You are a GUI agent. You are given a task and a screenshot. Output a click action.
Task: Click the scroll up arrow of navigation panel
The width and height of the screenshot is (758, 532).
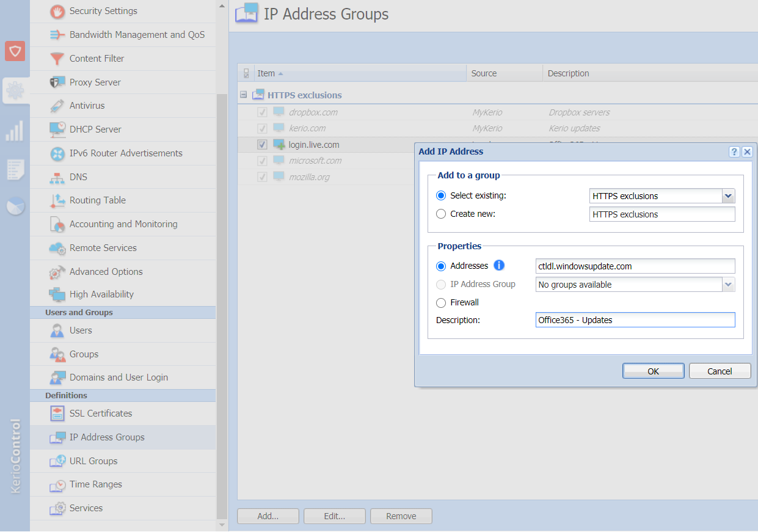(x=222, y=5)
